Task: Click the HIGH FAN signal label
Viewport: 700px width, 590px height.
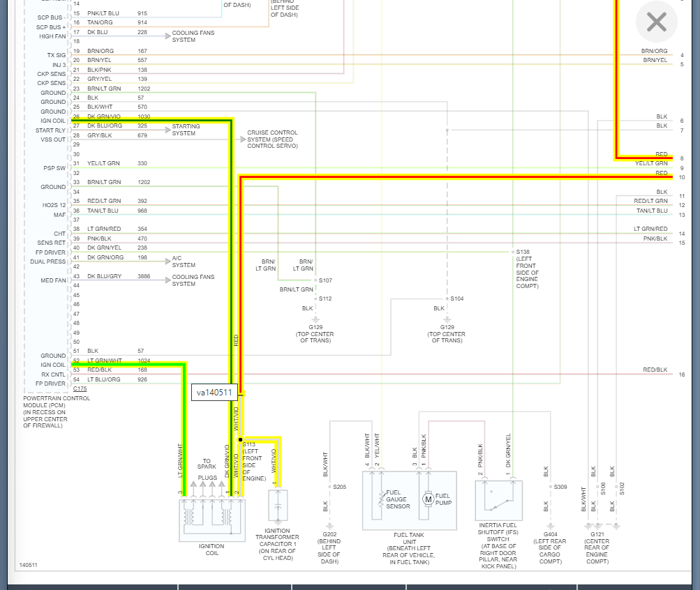Action: tap(52, 36)
